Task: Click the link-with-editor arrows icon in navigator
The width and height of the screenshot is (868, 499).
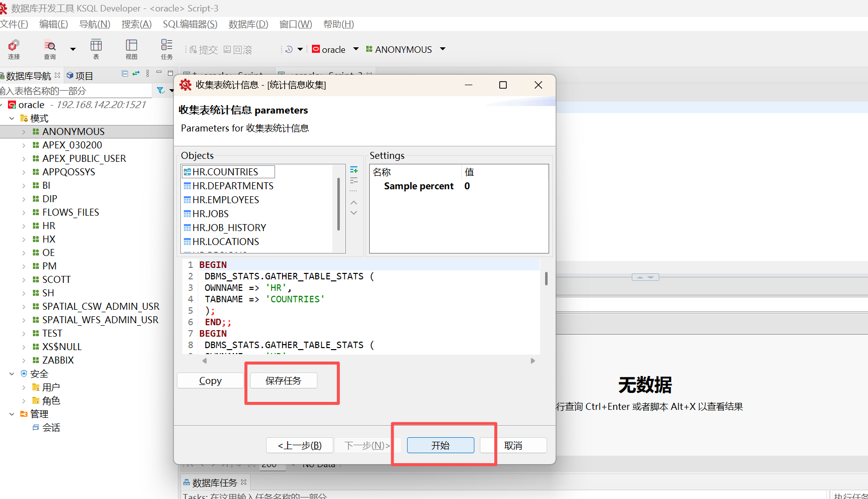Action: (136, 74)
